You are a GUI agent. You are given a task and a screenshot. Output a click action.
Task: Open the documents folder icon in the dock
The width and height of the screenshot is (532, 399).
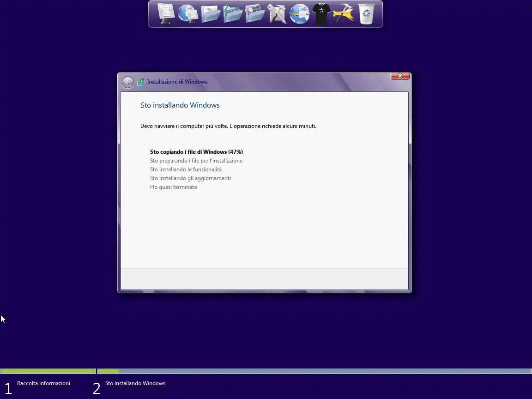211,13
